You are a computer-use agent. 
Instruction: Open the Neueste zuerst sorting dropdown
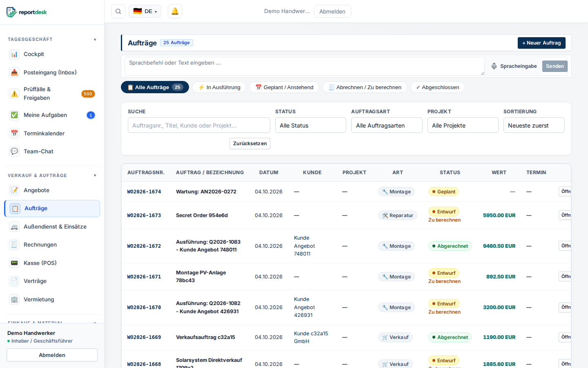click(534, 125)
